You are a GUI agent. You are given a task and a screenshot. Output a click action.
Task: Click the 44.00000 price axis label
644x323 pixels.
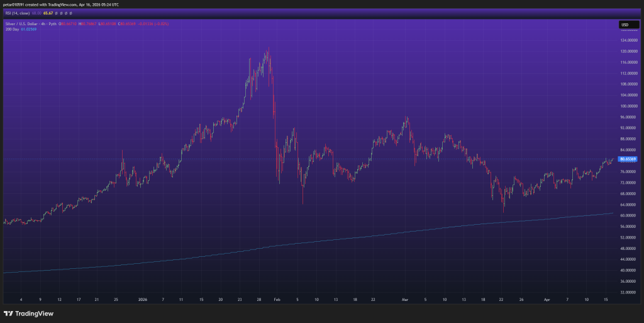629,259
